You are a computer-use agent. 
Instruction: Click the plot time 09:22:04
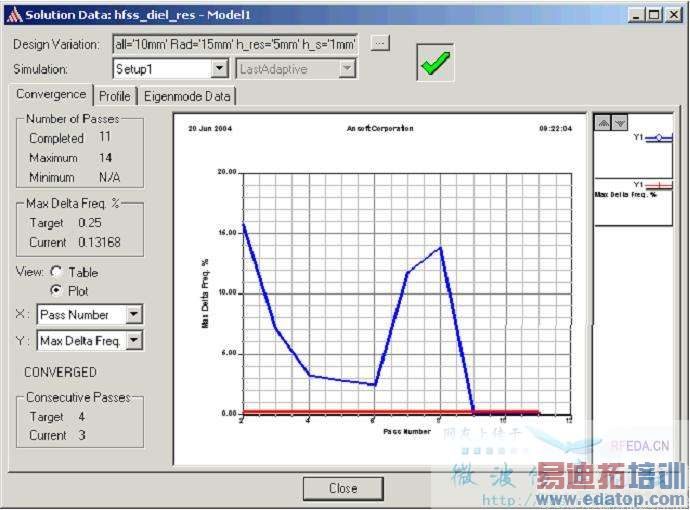click(x=555, y=128)
